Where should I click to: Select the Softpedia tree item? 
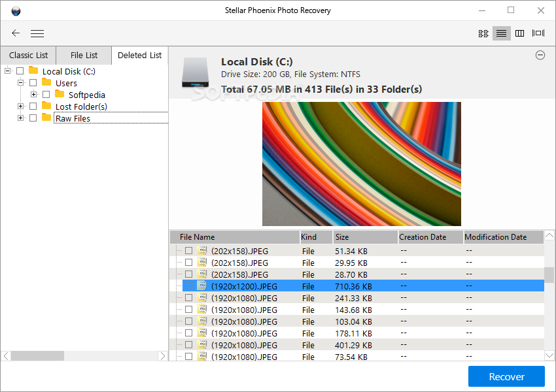tap(87, 95)
